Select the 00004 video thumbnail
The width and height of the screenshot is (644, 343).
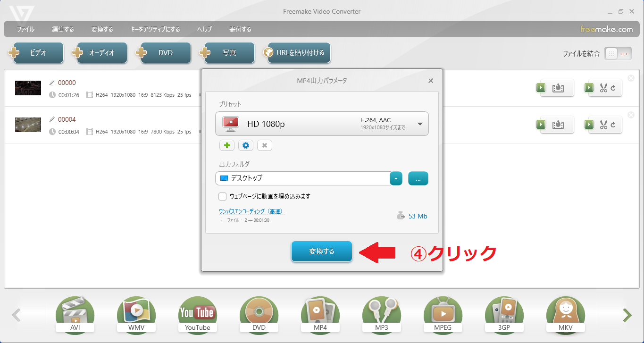click(x=28, y=125)
